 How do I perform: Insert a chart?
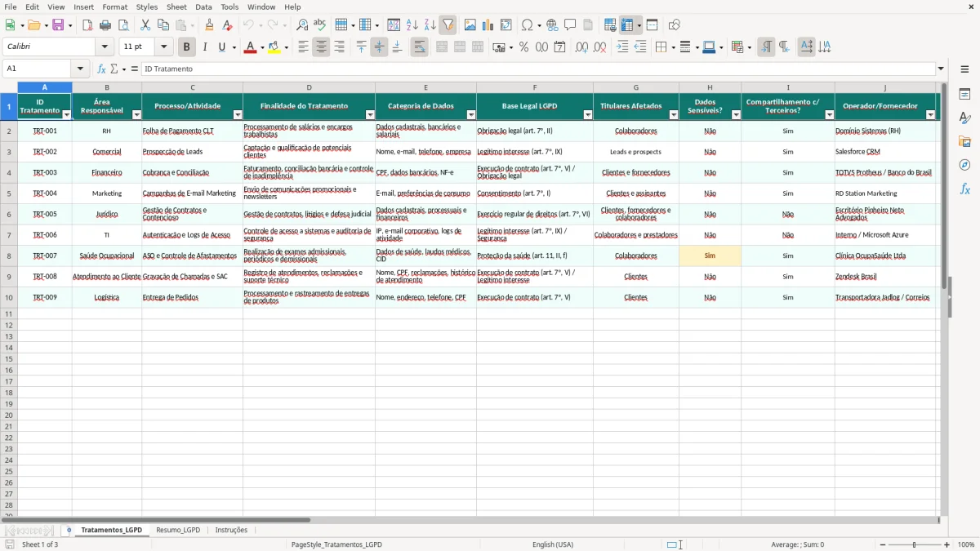[x=488, y=25]
